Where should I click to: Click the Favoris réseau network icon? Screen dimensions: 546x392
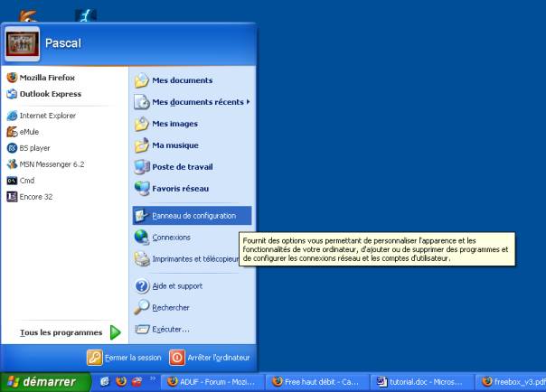click(x=142, y=189)
